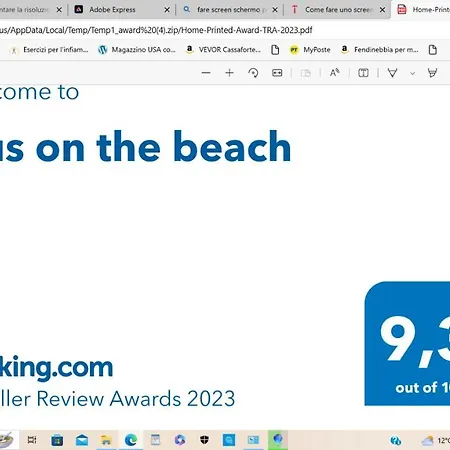Open File Explorer from the taskbar
Screen dimensions: 450x450
pos(106,440)
